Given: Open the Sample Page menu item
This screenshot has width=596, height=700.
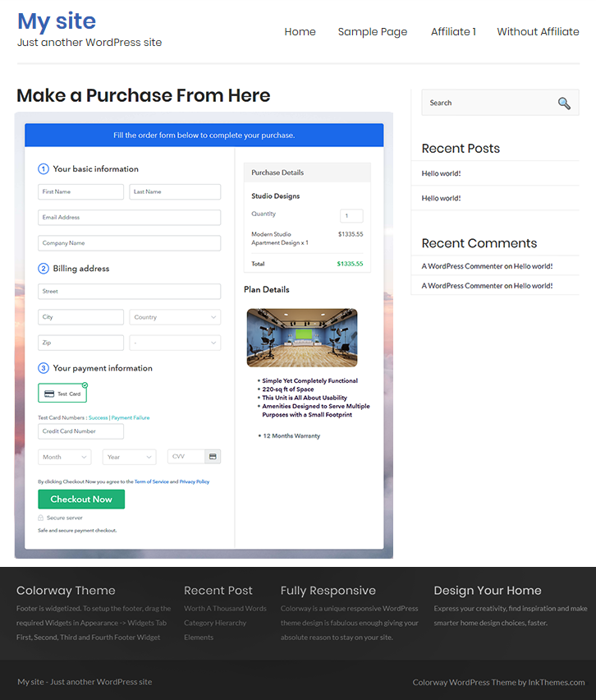Looking at the screenshot, I should point(373,32).
